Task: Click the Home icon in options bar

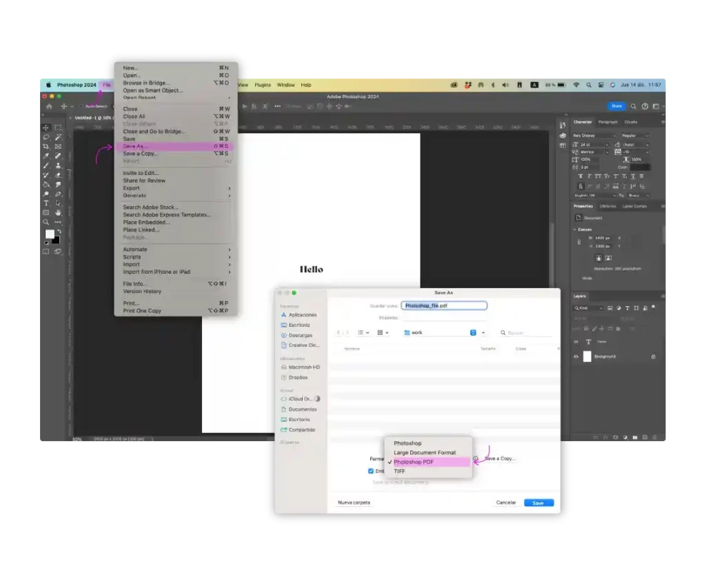Action: (x=49, y=107)
